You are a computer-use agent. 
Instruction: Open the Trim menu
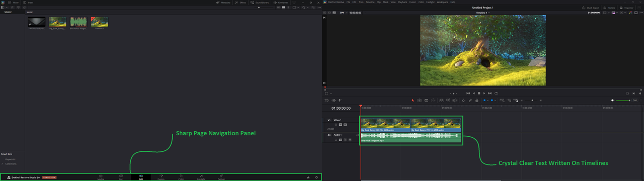pos(361,2)
